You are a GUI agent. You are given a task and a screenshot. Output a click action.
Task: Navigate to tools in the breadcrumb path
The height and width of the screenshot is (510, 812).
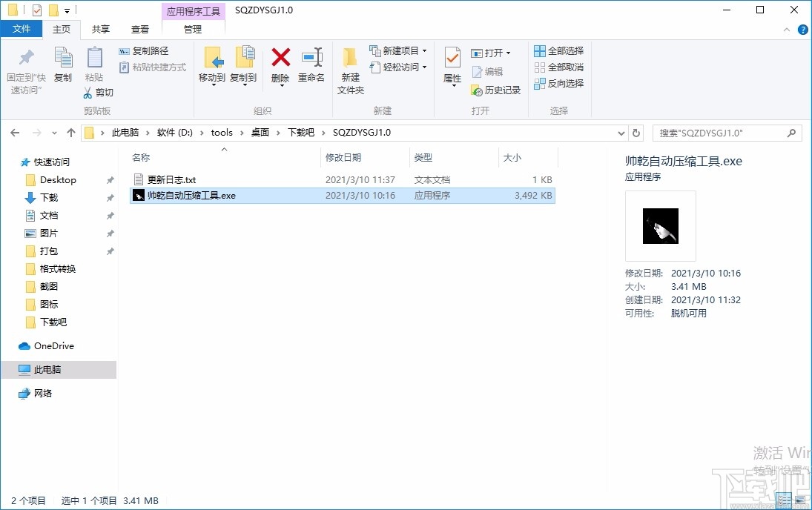pos(221,132)
